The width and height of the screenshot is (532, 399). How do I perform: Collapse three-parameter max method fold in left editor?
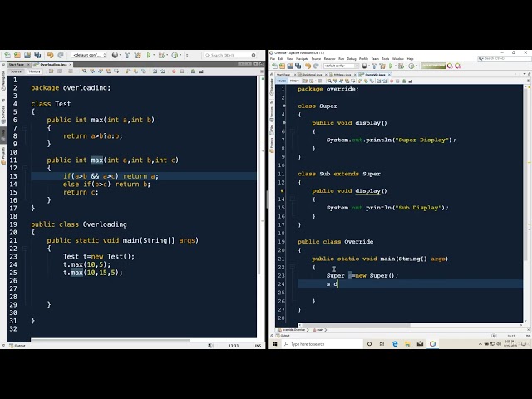25,168
